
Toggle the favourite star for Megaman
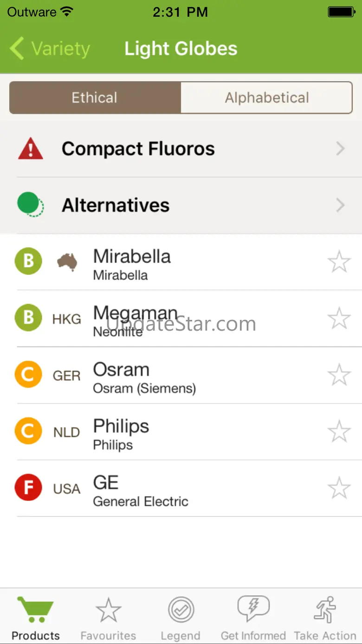(x=339, y=319)
